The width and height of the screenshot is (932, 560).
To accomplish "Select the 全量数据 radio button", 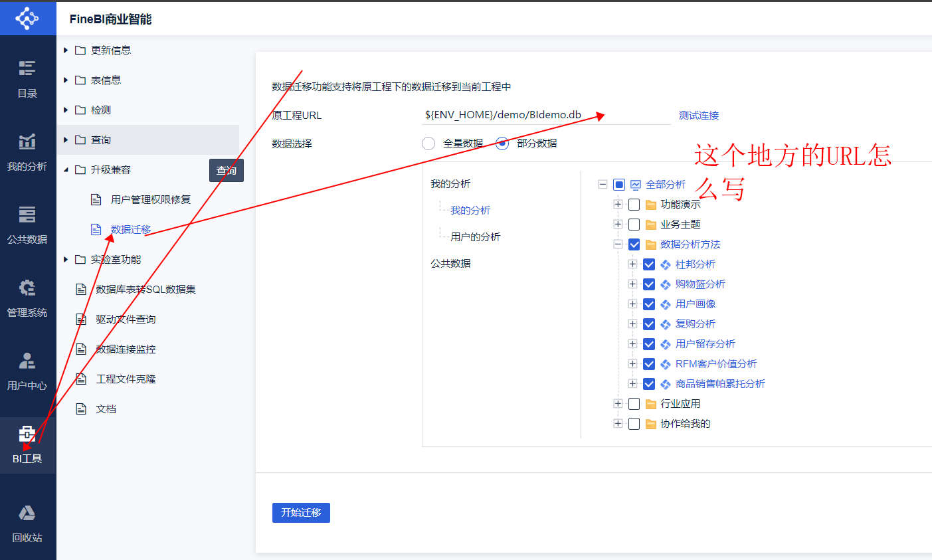I will tap(428, 143).
